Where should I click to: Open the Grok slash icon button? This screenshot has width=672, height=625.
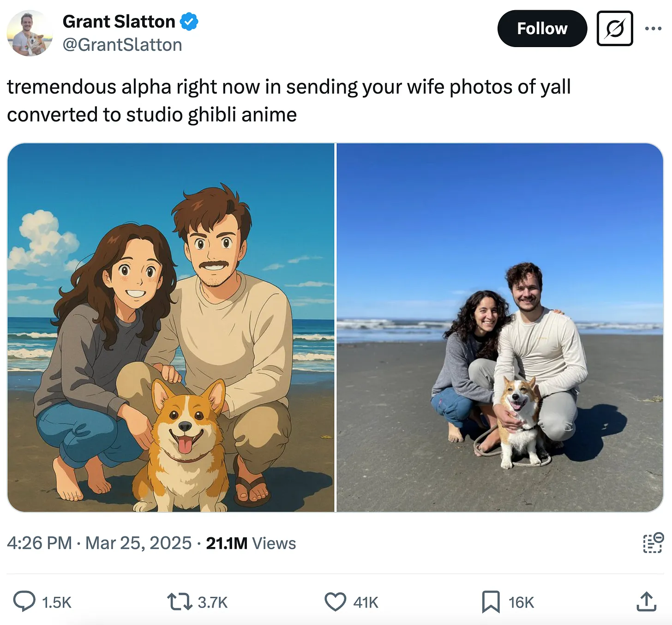click(x=615, y=29)
